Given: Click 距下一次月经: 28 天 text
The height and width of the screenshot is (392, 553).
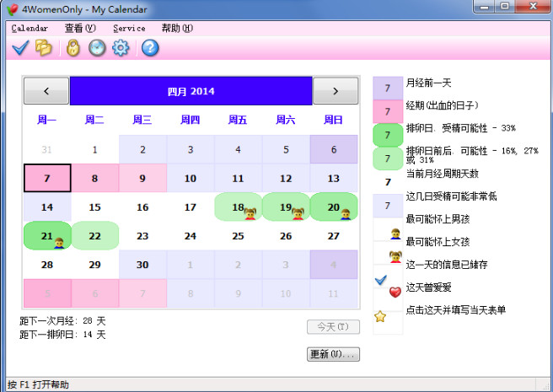Looking at the screenshot, I should (x=62, y=320).
